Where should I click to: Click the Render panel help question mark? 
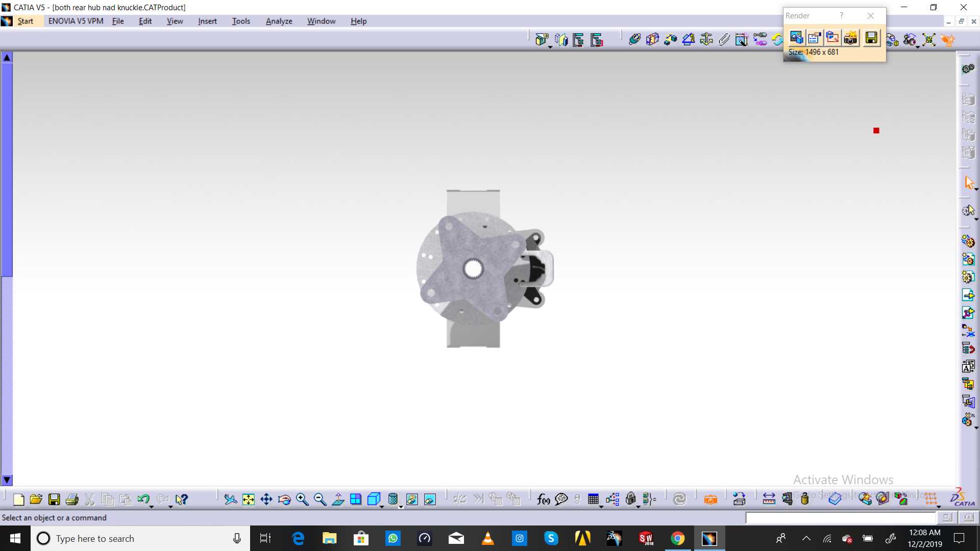click(x=842, y=16)
